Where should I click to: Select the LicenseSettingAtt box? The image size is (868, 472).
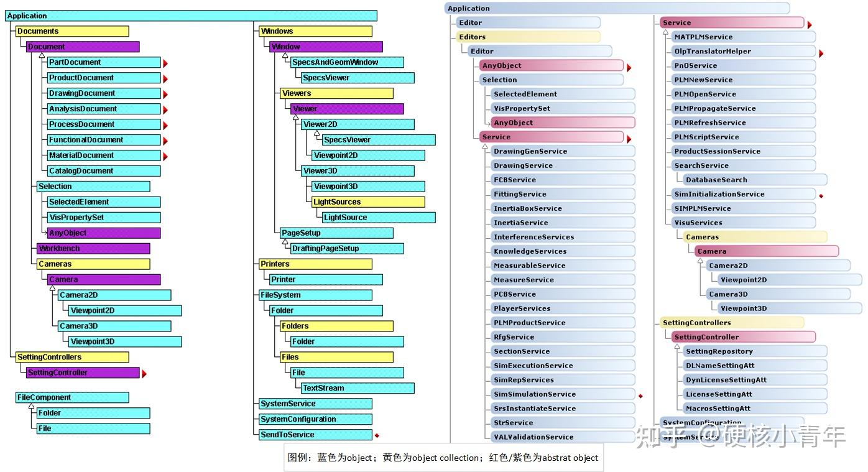[755, 394]
